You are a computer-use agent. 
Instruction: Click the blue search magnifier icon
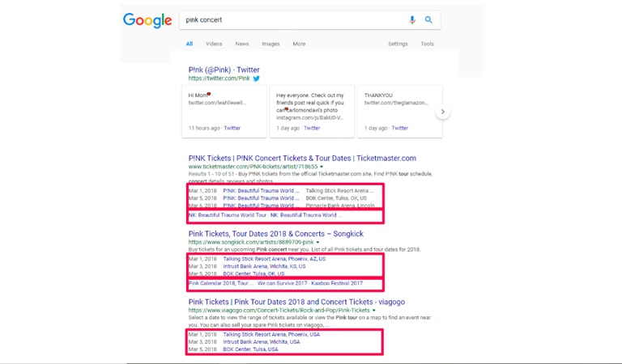(428, 19)
